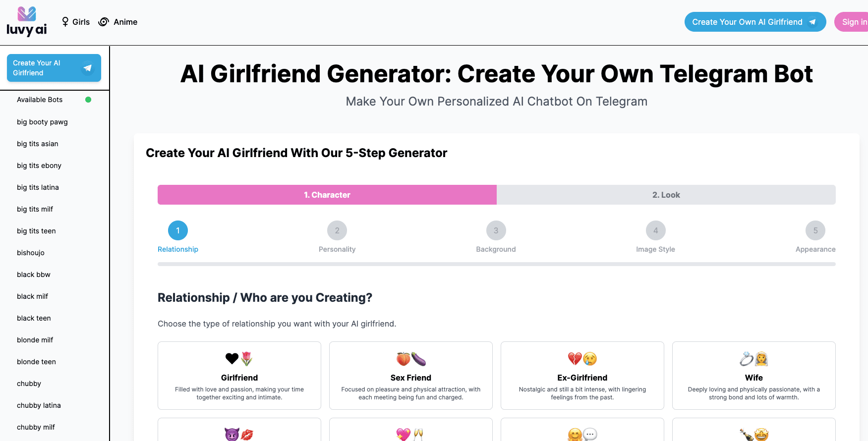Click the Anime icon in the top navigation
Image resolution: width=868 pixels, height=441 pixels.
point(104,21)
